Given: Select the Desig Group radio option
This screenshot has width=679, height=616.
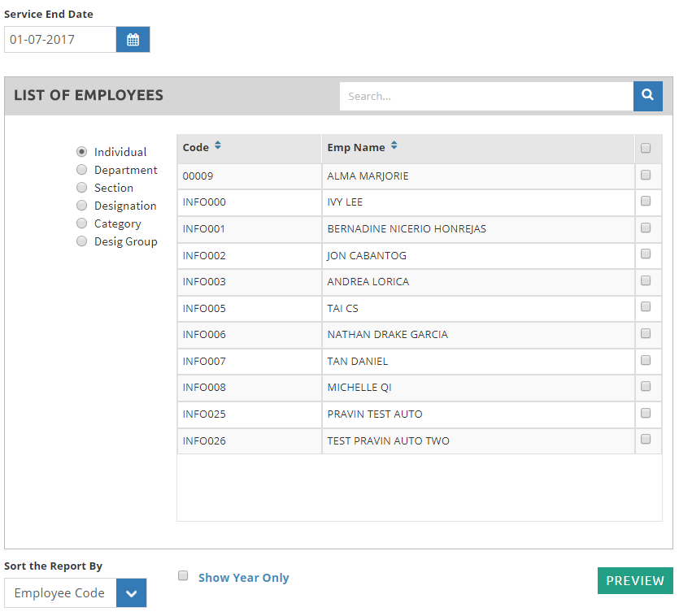Looking at the screenshot, I should [81, 241].
